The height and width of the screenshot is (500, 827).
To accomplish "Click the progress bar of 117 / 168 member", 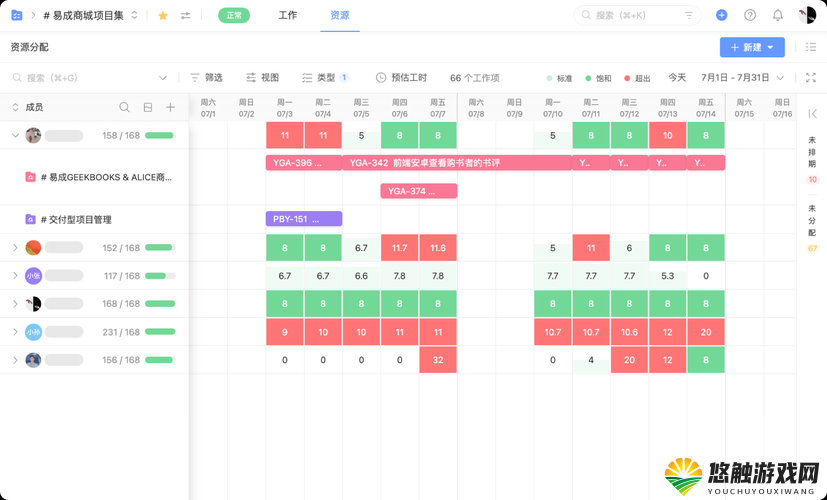I will click(160, 276).
